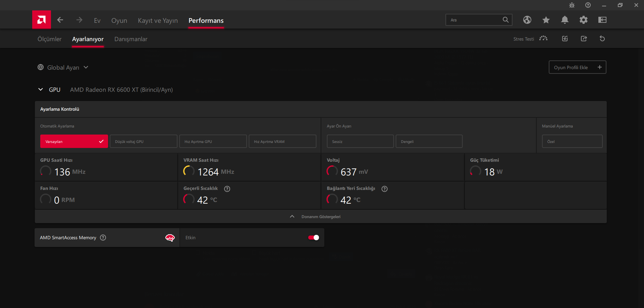This screenshot has width=644, height=308.
Task: Show help for AMD SmartAccess Memory
Action: (103, 238)
